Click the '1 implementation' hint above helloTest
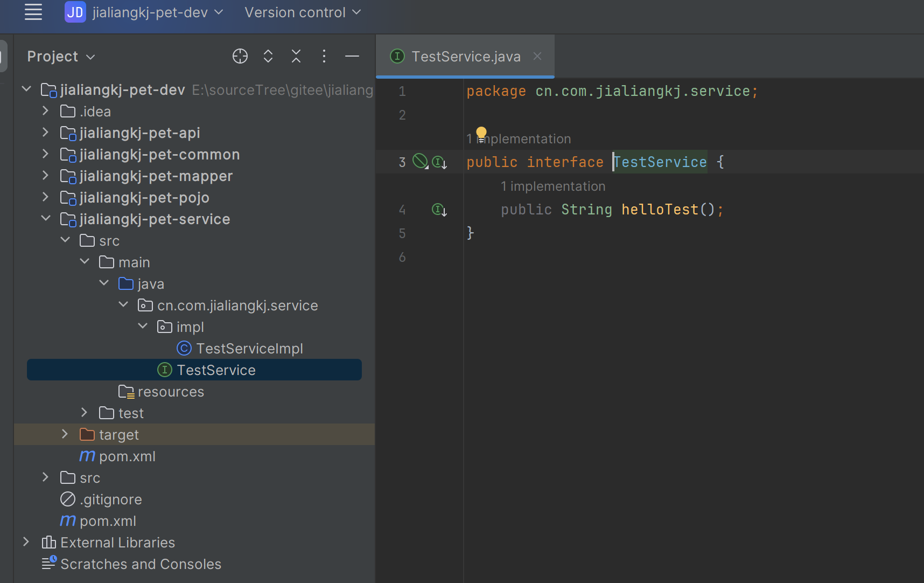The height and width of the screenshot is (583, 924). click(x=553, y=186)
